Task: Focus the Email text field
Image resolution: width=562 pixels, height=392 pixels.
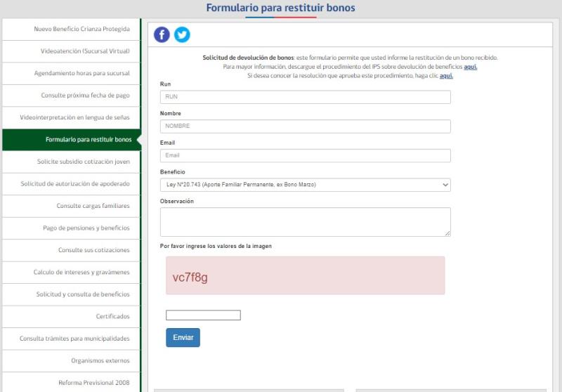Action: pos(305,155)
